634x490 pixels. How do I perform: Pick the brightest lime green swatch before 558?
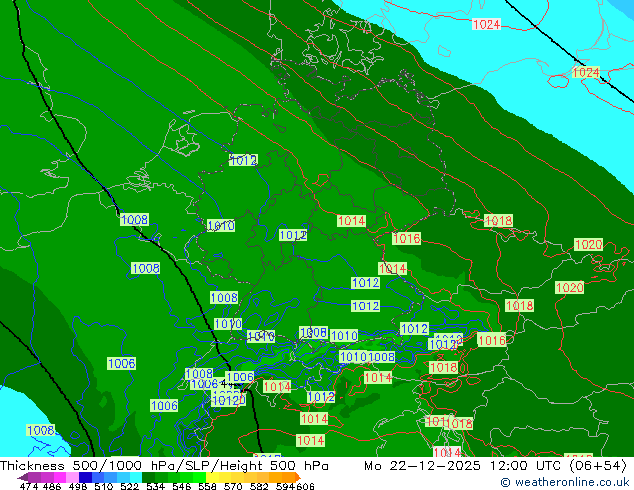[x=199, y=477]
